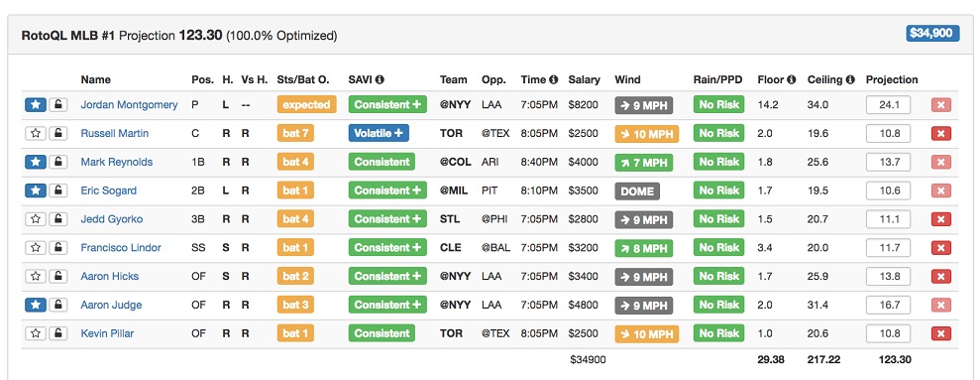
Task: Star Russell Martin as favorite
Action: pyautogui.click(x=36, y=133)
